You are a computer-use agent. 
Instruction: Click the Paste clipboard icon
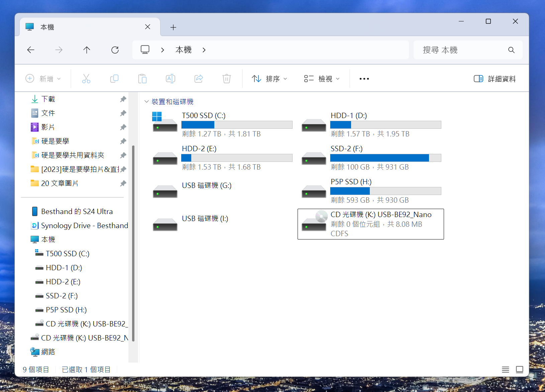pyautogui.click(x=142, y=79)
